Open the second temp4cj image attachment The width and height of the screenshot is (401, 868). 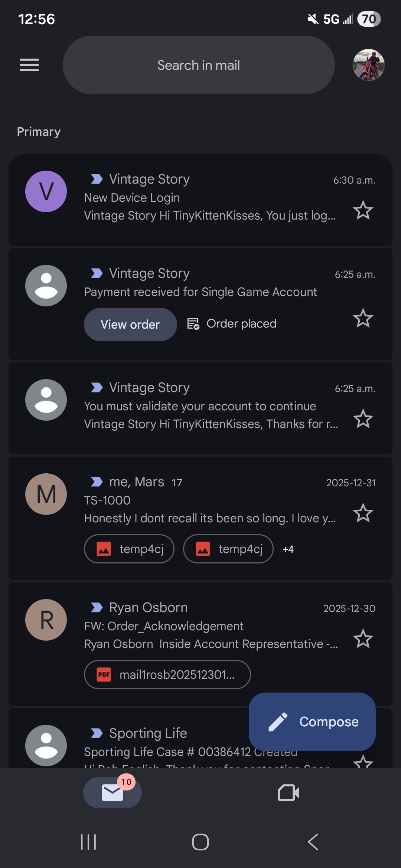pos(228,549)
